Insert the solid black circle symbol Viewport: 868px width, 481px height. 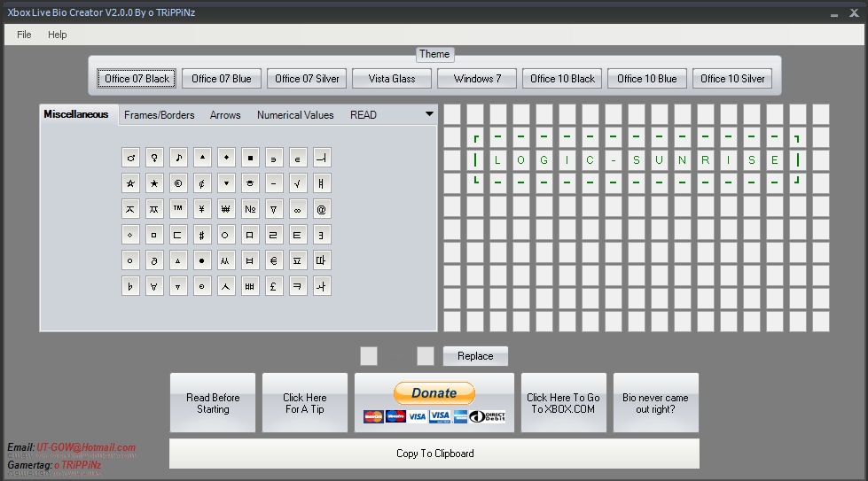(x=202, y=260)
